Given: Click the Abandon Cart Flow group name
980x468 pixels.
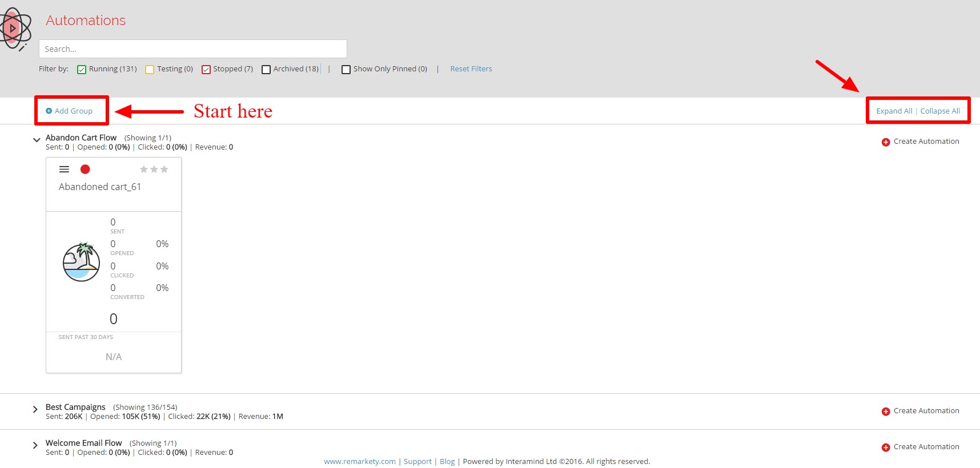Looking at the screenshot, I should 81,138.
